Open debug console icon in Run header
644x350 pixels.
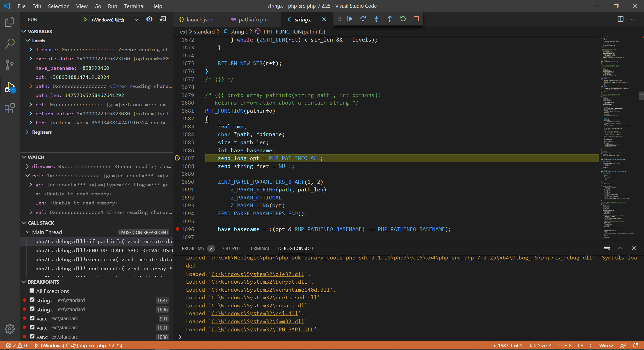point(162,19)
